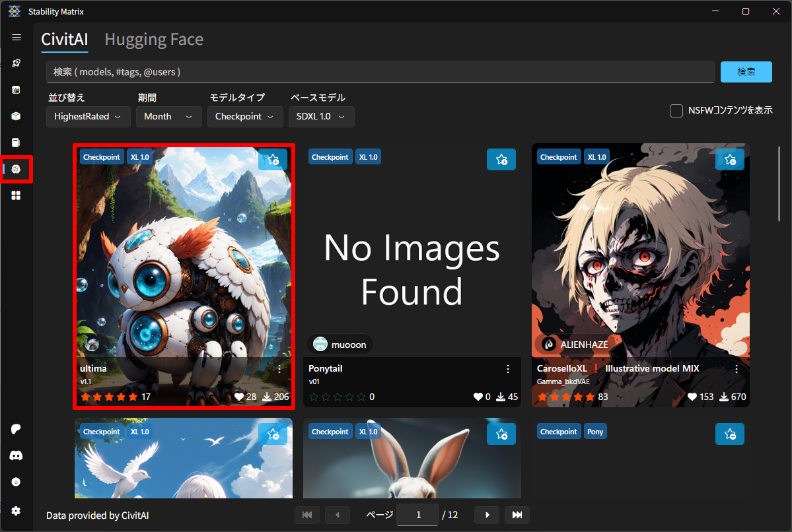Click the Checkpoint tag on ultima card

click(102, 157)
